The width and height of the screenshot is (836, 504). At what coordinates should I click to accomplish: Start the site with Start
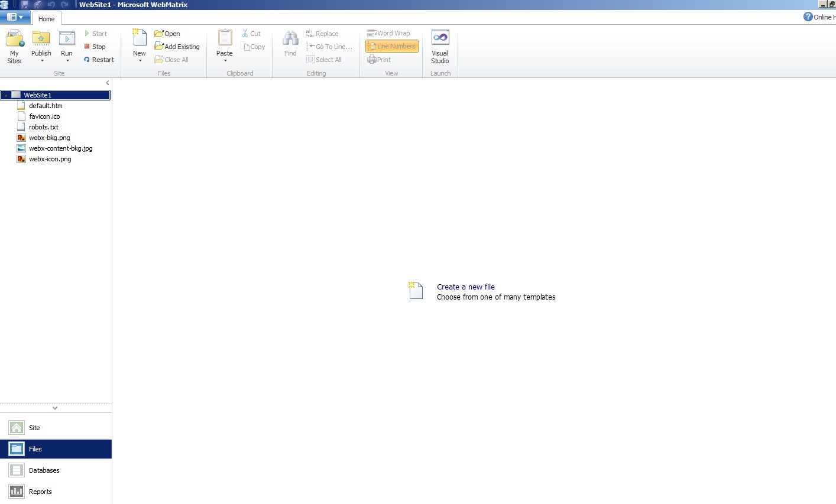(x=95, y=34)
